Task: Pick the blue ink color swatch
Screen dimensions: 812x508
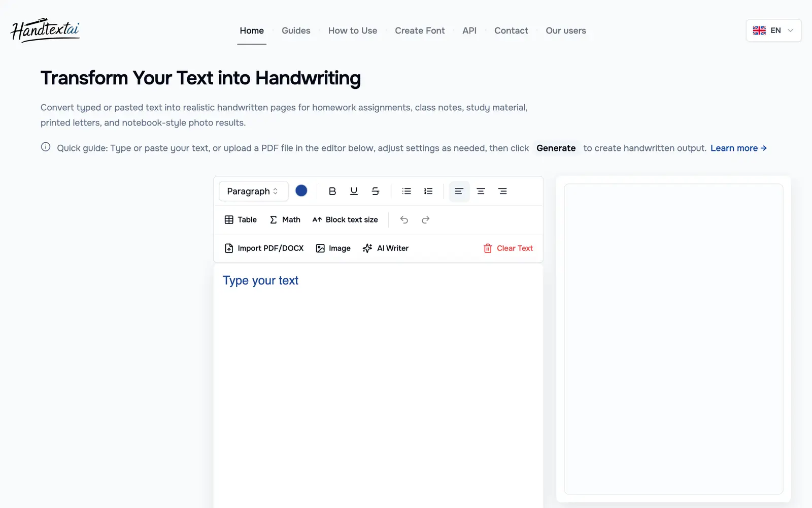Action: 301,190
